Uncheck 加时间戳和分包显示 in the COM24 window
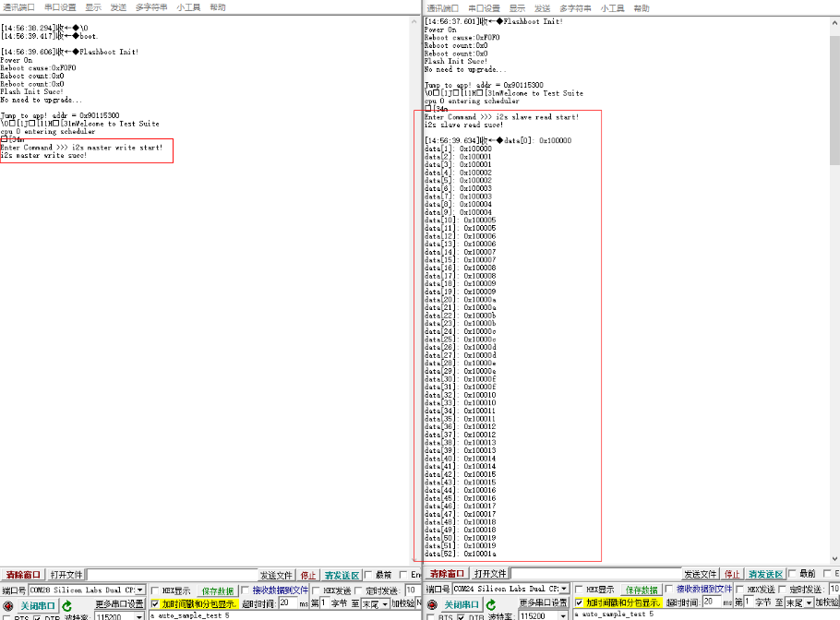840x620 pixels. (x=579, y=603)
